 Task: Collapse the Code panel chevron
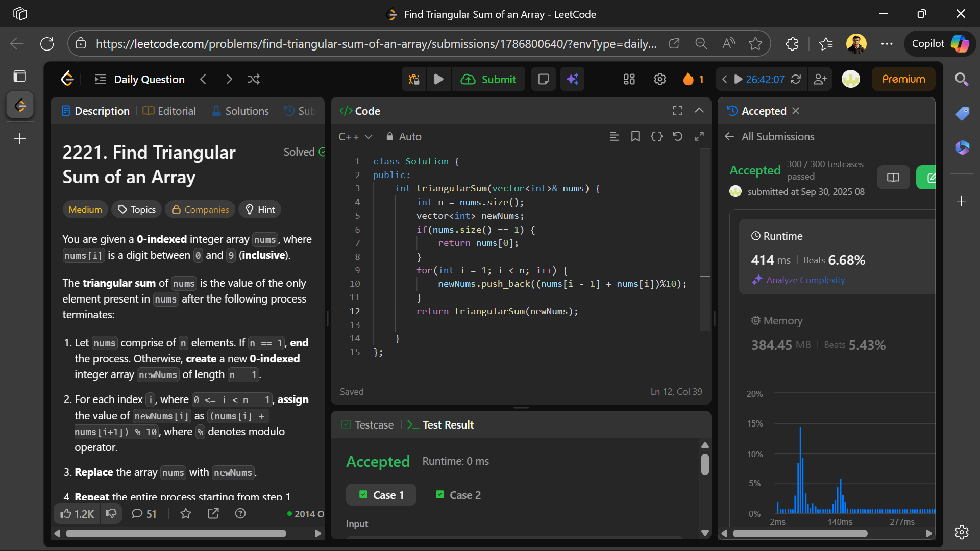click(699, 111)
